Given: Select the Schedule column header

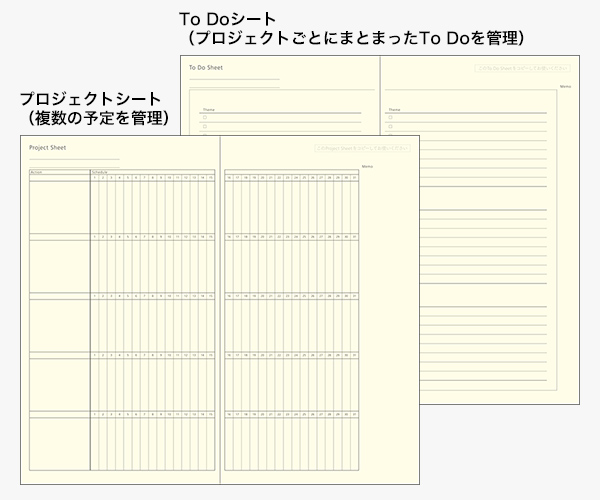Looking at the screenshot, I should [x=99, y=173].
